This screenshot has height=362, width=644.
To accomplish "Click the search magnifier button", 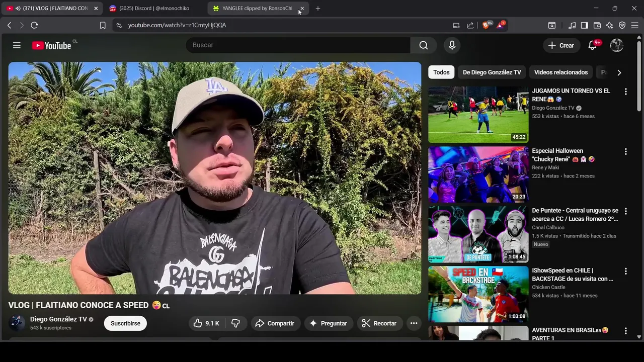I will pyautogui.click(x=424, y=45).
